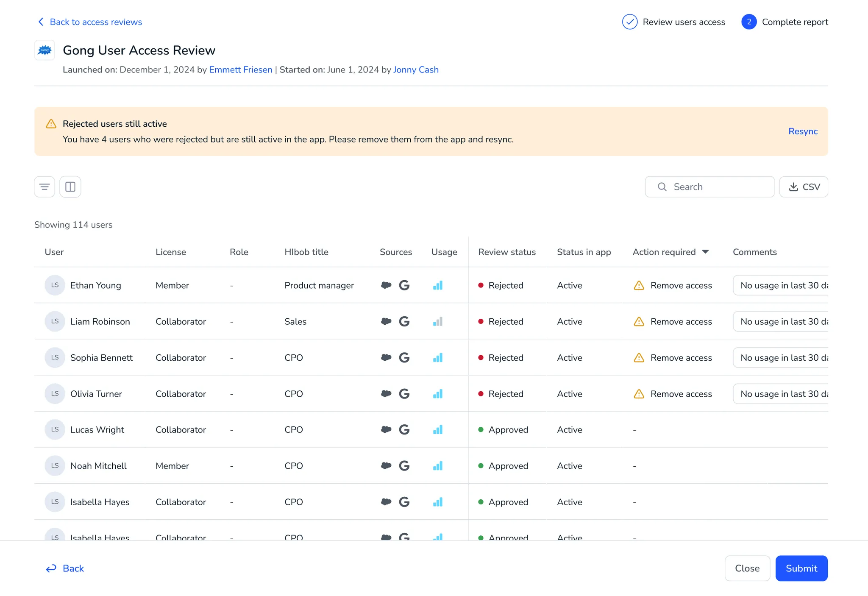Click the yellow warning icon in banner
The height and width of the screenshot is (596, 868).
51,124
